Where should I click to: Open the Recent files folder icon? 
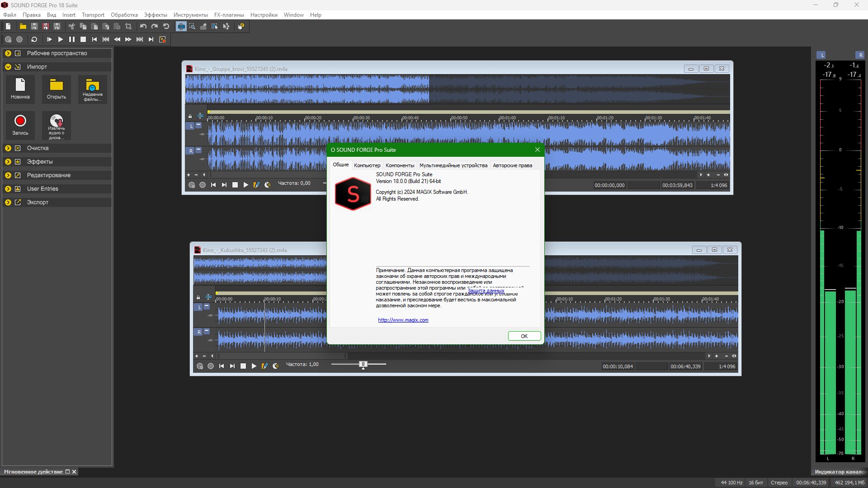coord(92,89)
